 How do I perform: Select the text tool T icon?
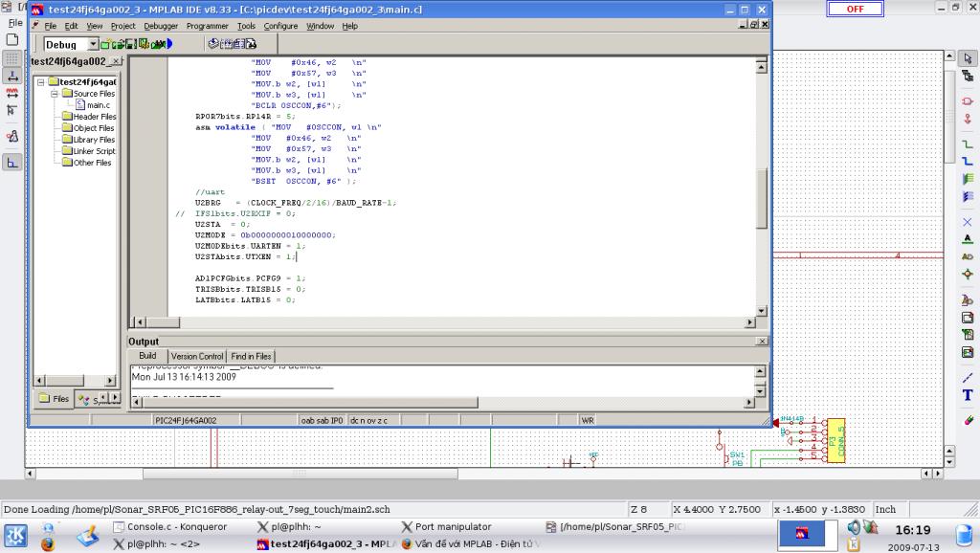coord(968,395)
